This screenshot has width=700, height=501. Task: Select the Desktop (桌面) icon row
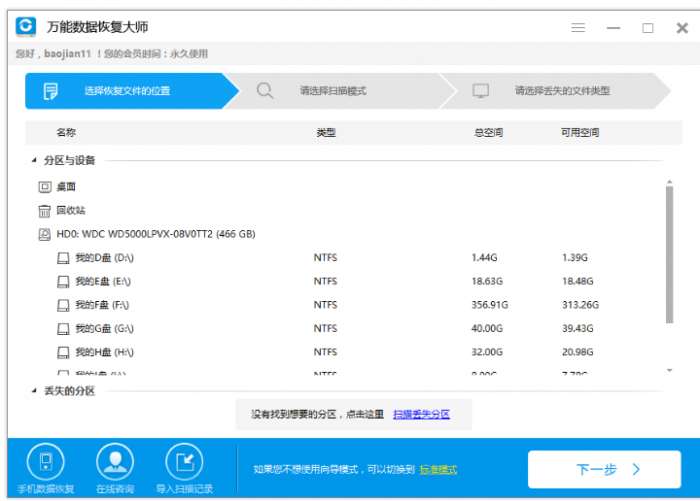pos(45,187)
